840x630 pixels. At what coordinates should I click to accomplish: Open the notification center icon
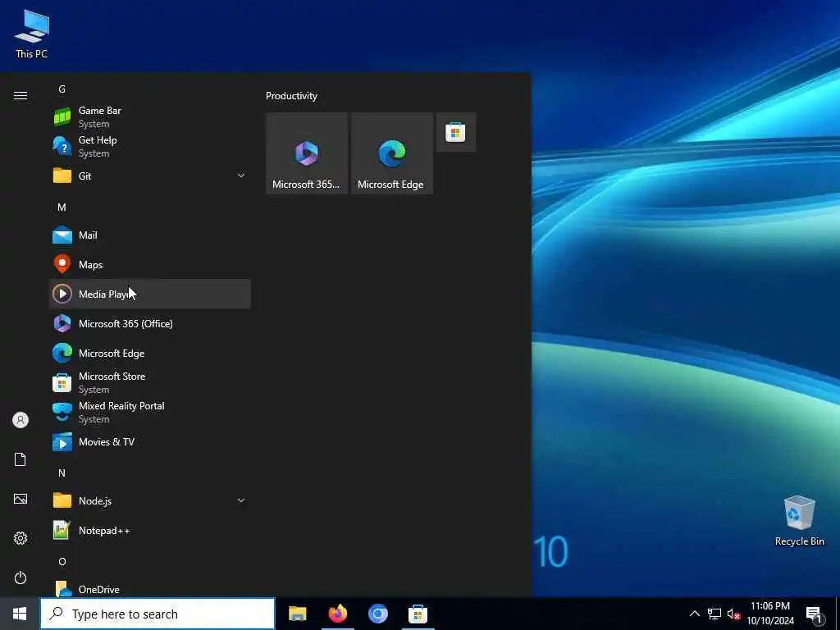tap(815, 614)
